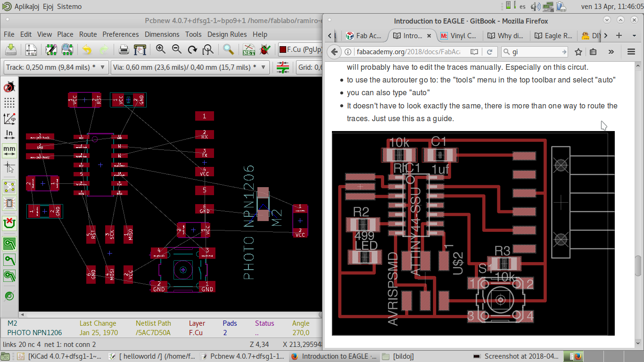Viewport: 644px width, 362px height.
Task: Switch units to millimeters
Action: [9, 150]
